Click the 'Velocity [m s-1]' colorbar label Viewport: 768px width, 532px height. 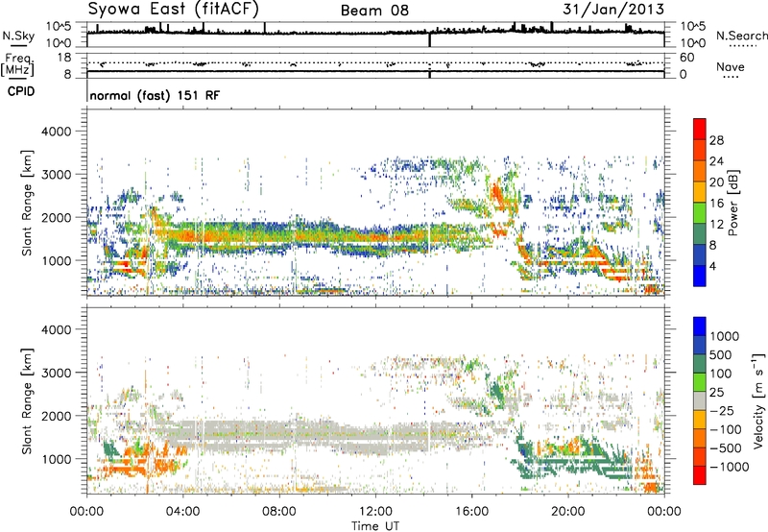(758, 401)
